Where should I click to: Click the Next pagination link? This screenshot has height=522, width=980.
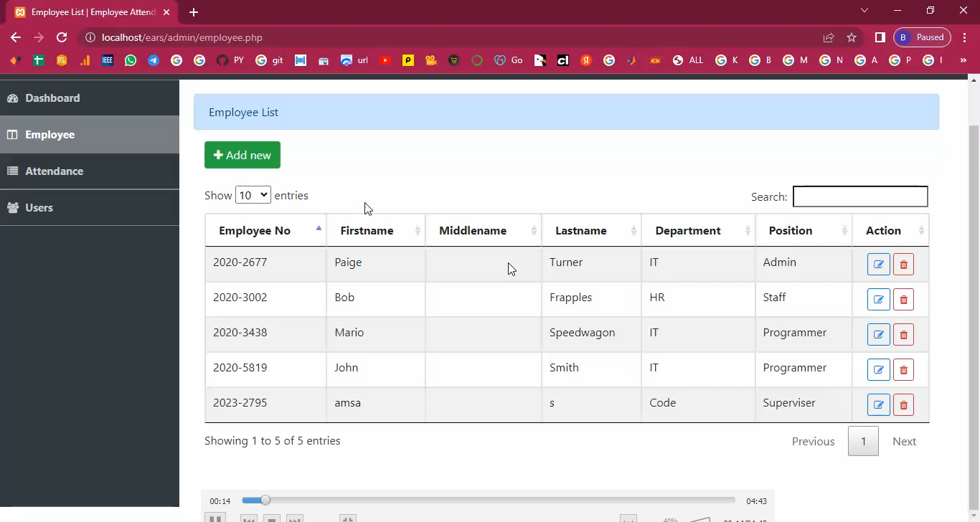point(904,442)
